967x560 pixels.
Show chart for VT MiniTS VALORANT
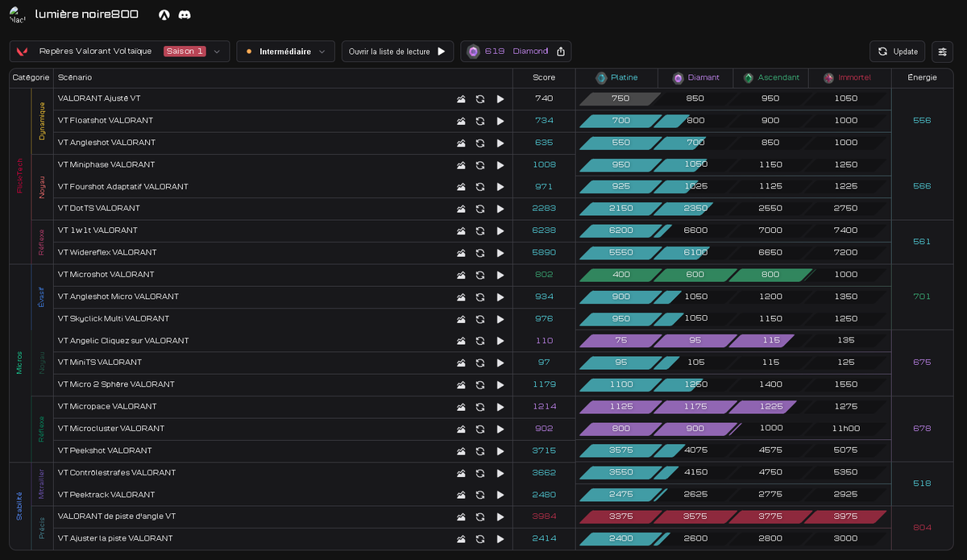(461, 363)
